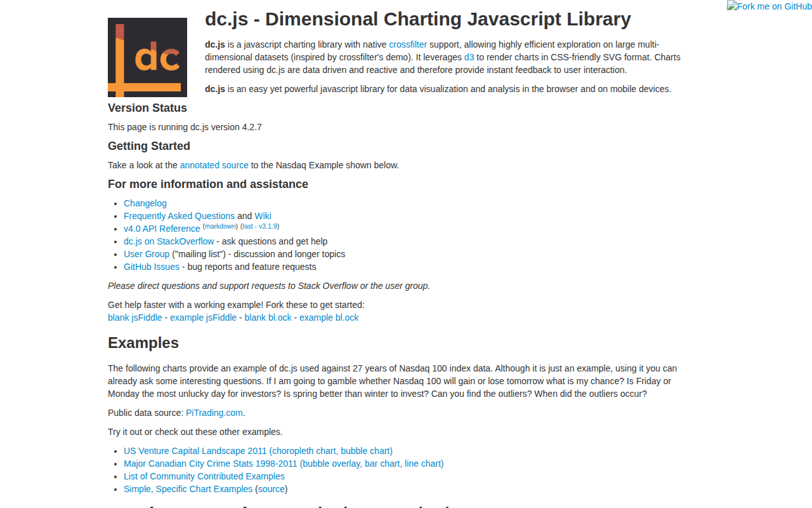Click 'Get help faster with a working example' text
This screenshot has width=812, height=508.
236,305
